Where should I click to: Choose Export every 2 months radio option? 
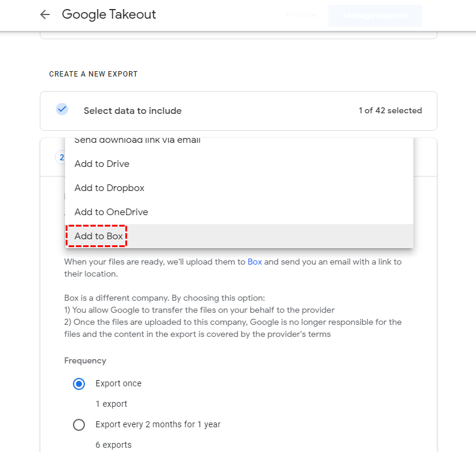coord(78,425)
